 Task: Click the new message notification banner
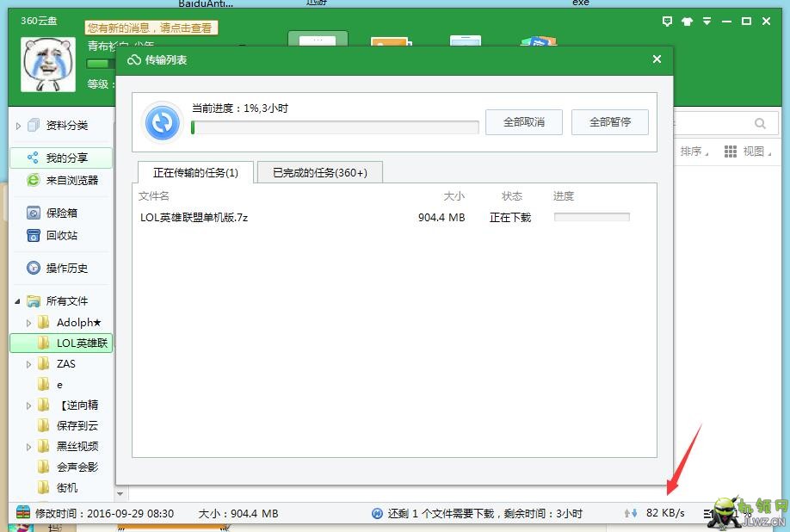click(151, 28)
